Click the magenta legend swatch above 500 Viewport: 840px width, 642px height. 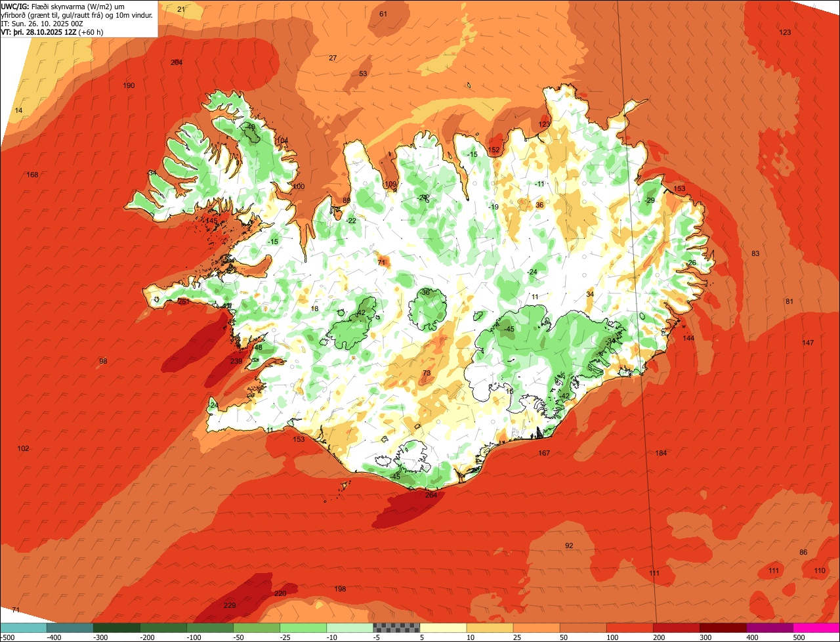click(x=817, y=628)
